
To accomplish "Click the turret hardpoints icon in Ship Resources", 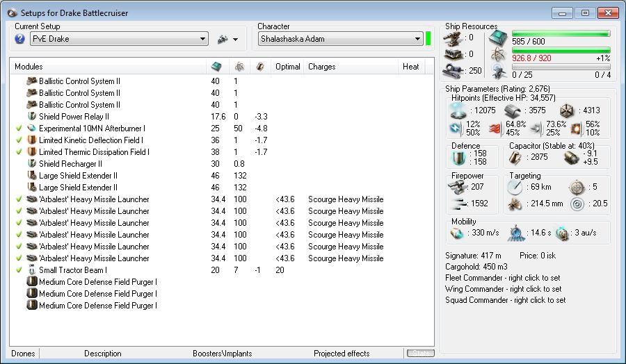I will pyautogui.click(x=453, y=38).
